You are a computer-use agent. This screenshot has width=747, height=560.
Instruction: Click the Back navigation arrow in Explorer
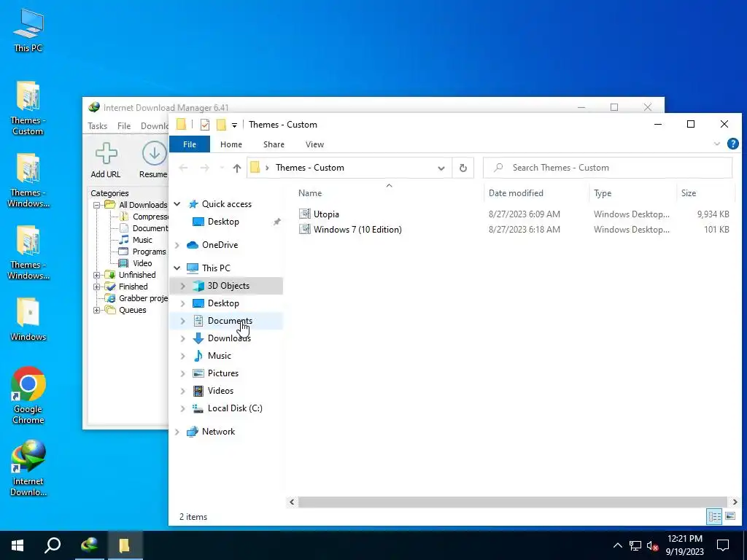click(x=183, y=168)
